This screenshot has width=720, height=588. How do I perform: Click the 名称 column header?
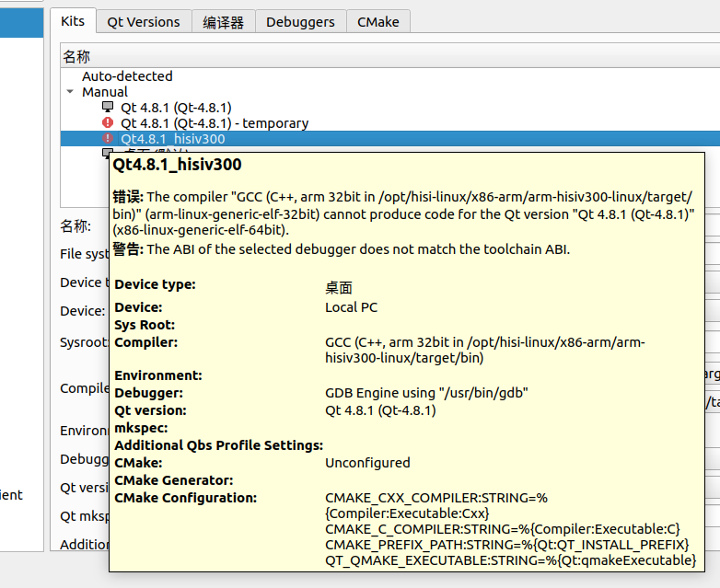[77, 57]
